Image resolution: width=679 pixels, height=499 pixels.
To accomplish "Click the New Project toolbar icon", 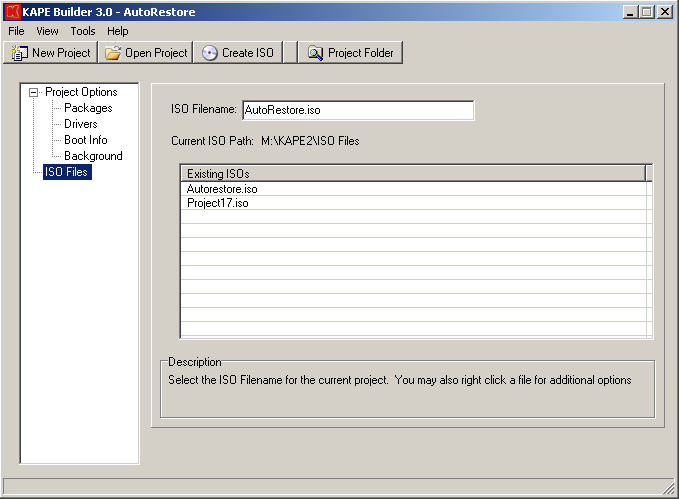I will 20,53.
